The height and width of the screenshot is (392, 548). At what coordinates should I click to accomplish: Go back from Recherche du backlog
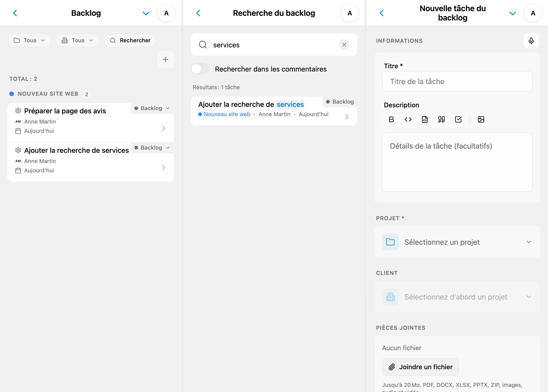point(198,13)
